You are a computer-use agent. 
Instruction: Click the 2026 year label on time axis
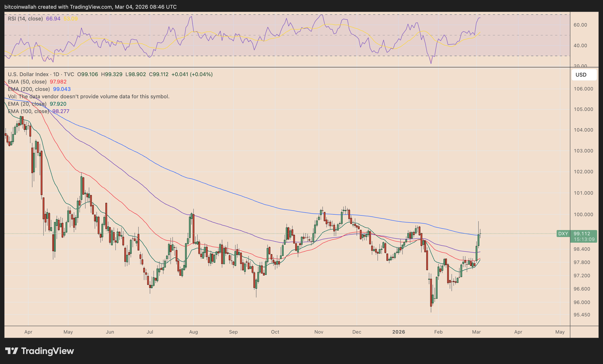398,332
